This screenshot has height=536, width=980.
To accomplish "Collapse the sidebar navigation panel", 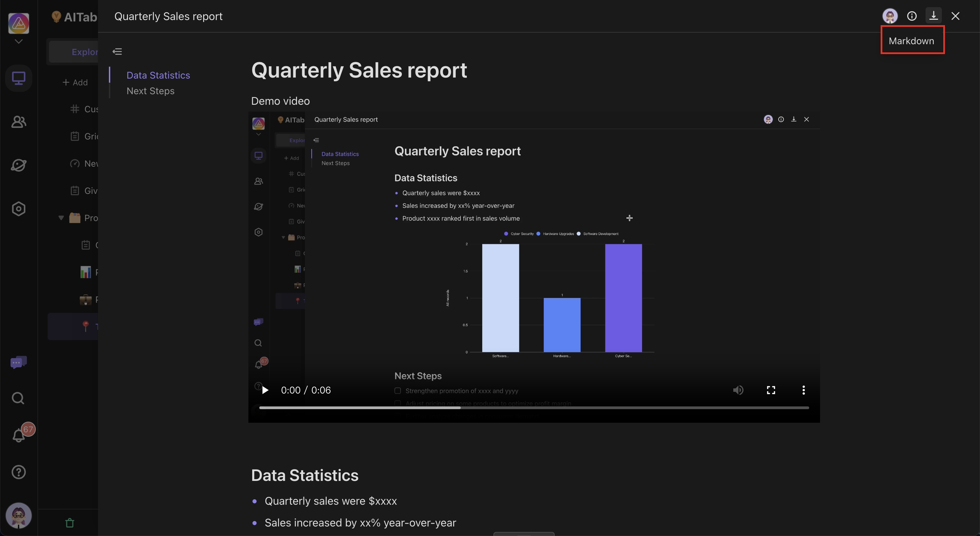I will point(117,51).
